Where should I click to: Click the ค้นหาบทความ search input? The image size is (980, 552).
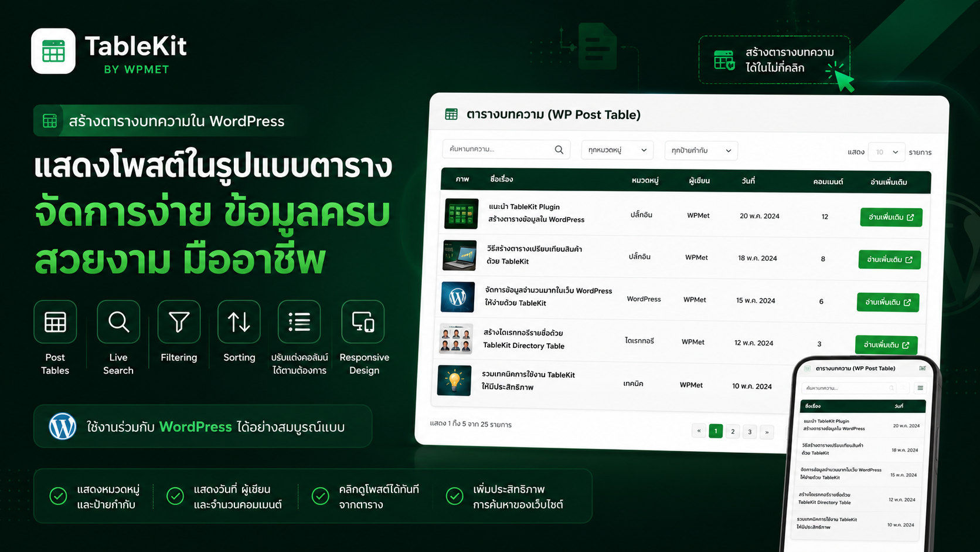click(x=506, y=150)
